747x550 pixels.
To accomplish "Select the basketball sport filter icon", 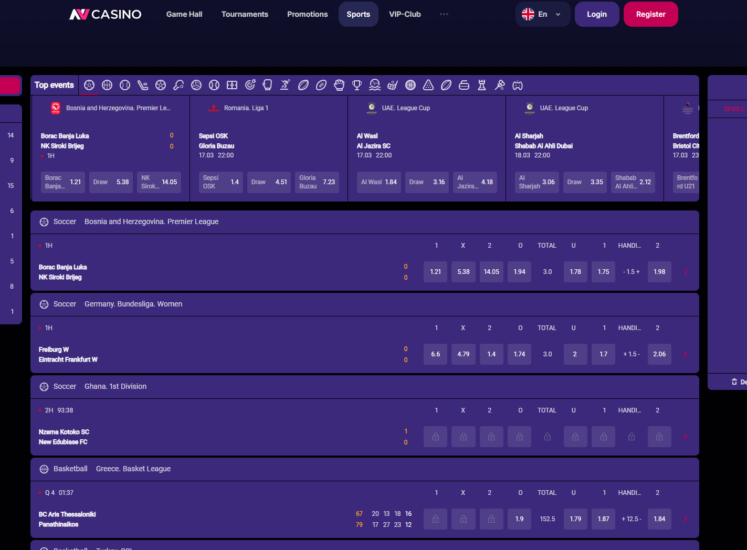I will point(107,85).
